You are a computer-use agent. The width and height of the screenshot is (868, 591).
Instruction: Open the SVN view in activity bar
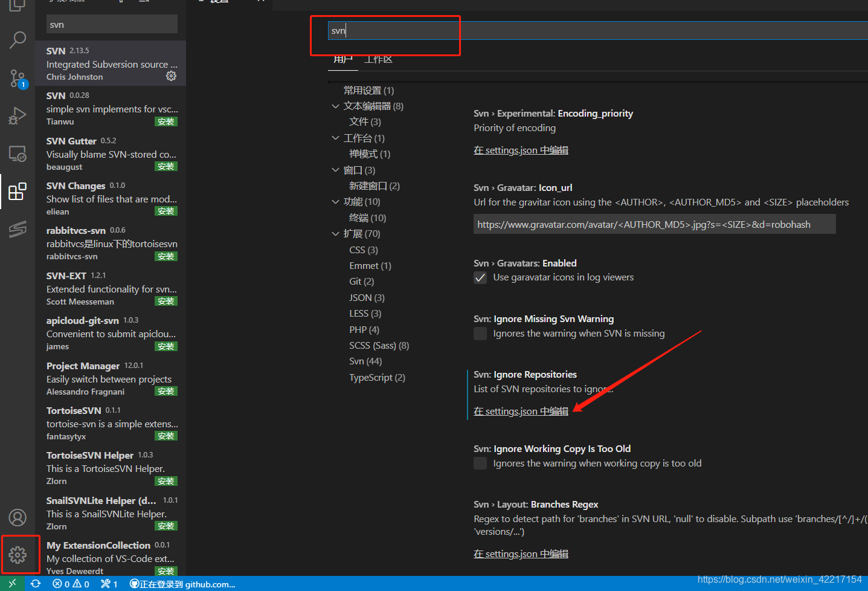(x=18, y=229)
